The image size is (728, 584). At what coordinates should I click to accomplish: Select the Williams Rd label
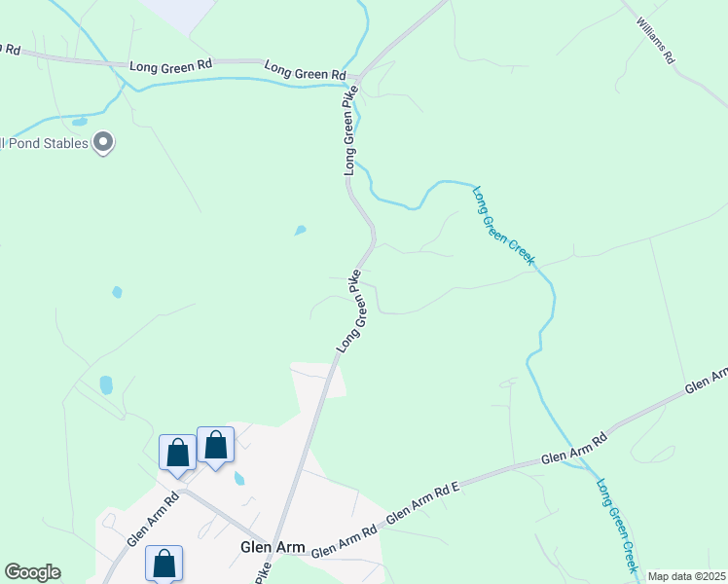click(x=655, y=40)
